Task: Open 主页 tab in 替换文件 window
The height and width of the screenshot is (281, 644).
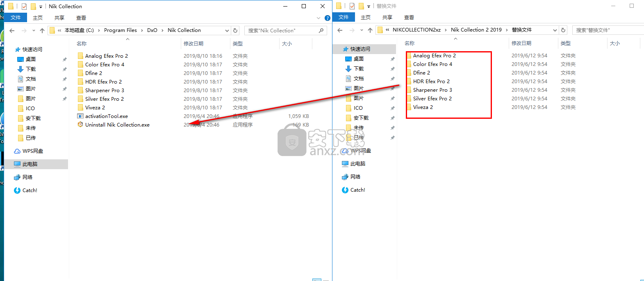Action: (366, 18)
